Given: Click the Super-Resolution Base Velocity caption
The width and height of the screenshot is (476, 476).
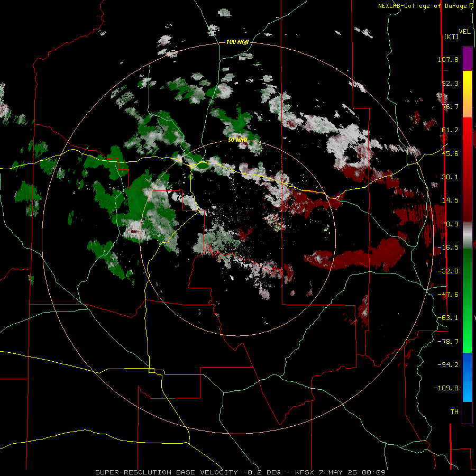Looking at the screenshot, I should click(241, 472).
